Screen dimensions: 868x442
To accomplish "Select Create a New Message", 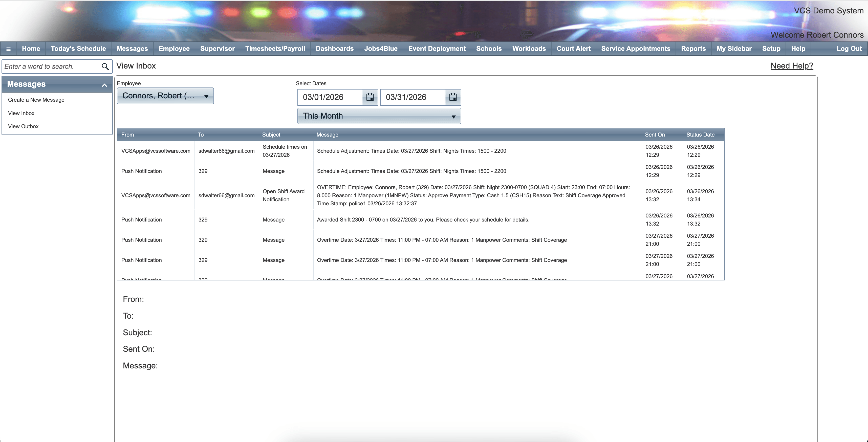I will [x=36, y=100].
